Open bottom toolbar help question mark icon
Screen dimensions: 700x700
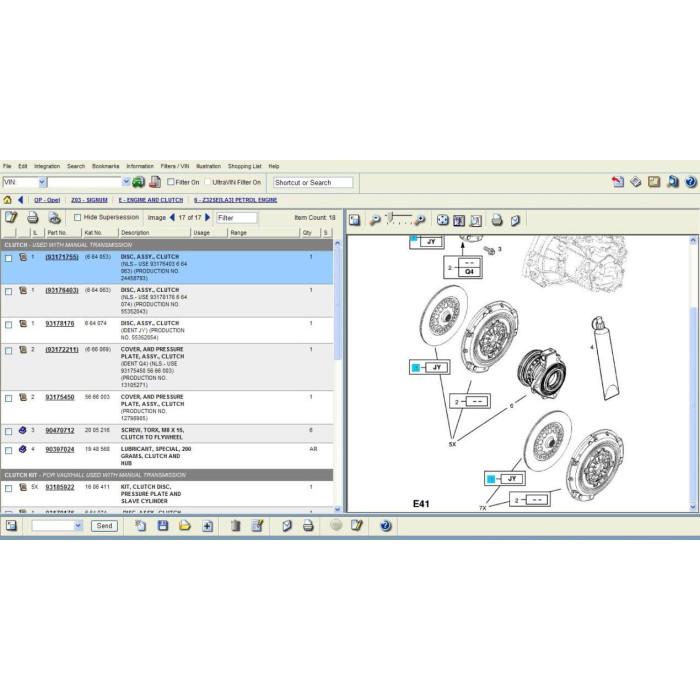click(x=386, y=526)
